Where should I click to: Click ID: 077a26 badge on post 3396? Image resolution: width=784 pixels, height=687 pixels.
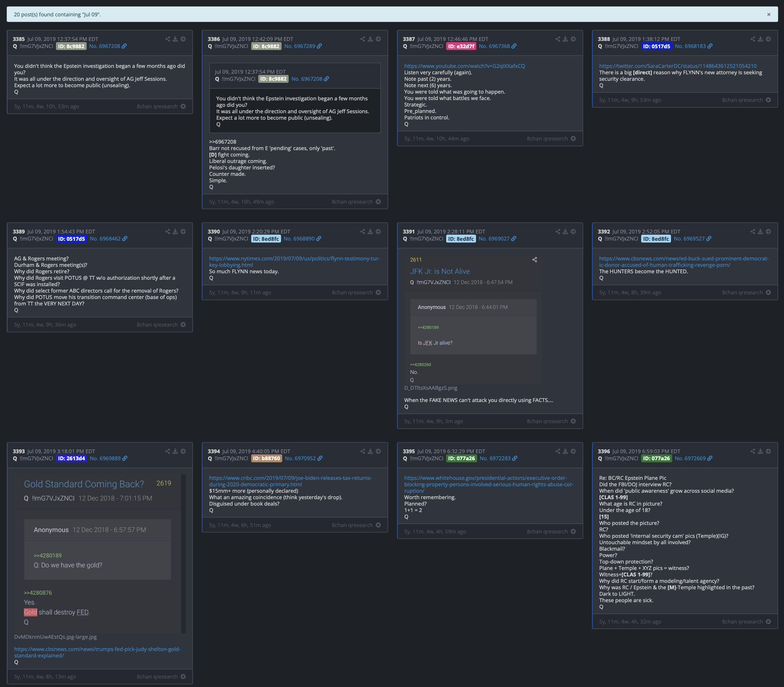(657, 458)
